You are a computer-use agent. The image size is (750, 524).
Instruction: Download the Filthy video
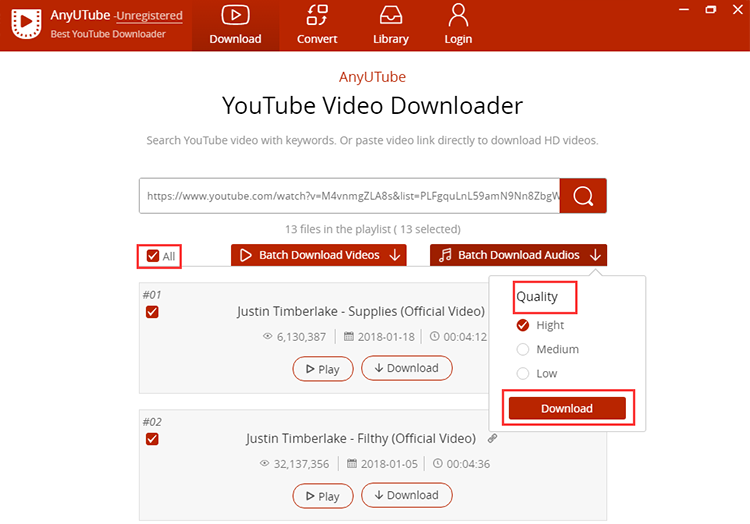[x=407, y=495]
